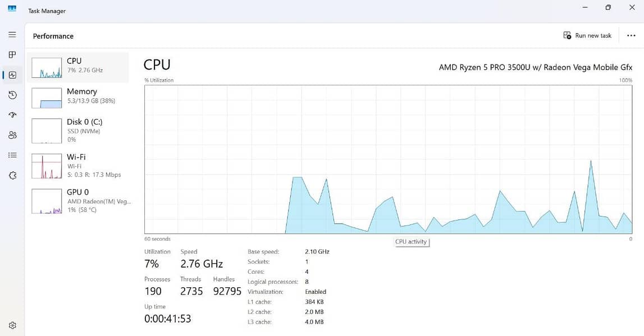
Task: Open the Services page icon
Action: point(12,176)
